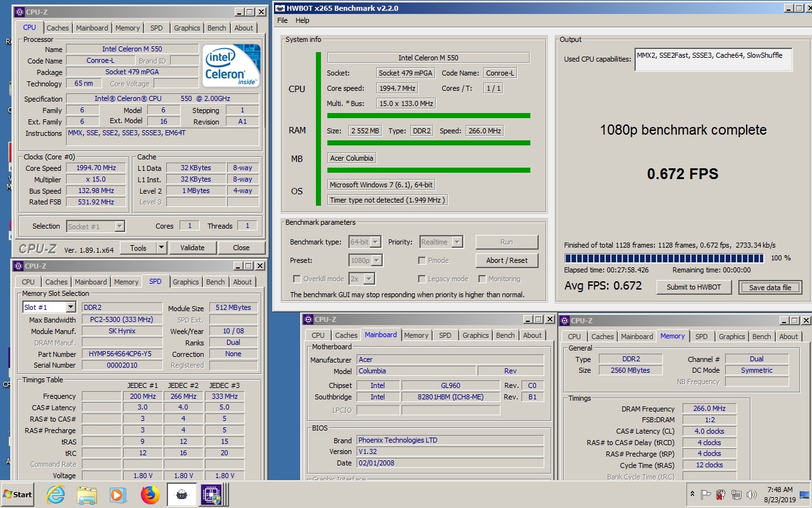The width and height of the screenshot is (812, 508).
Task: Open the Action Center flag icon
Action: coord(705,494)
